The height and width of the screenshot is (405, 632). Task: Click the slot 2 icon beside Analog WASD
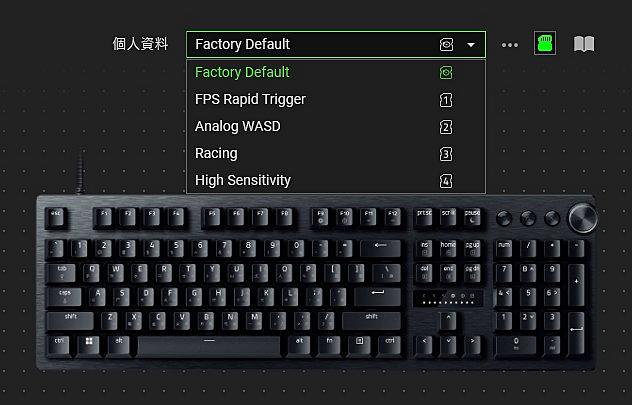[446, 127]
